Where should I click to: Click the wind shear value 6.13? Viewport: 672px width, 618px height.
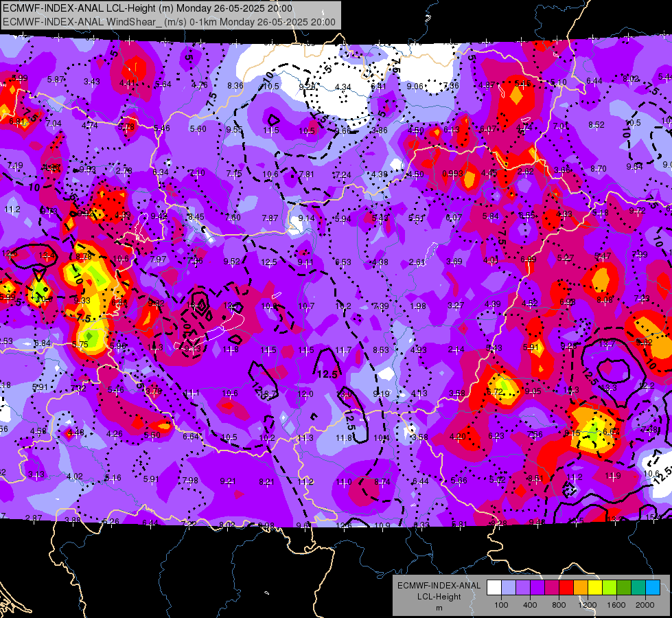[x=451, y=130]
